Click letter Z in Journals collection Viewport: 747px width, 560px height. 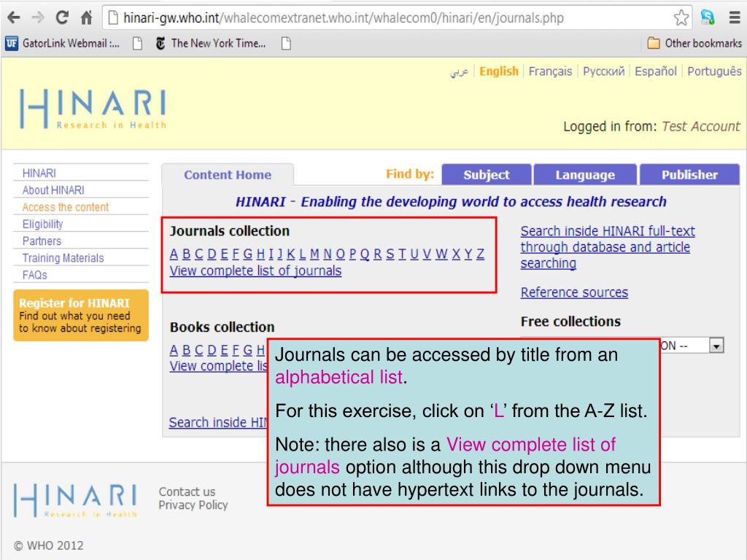pos(480,254)
